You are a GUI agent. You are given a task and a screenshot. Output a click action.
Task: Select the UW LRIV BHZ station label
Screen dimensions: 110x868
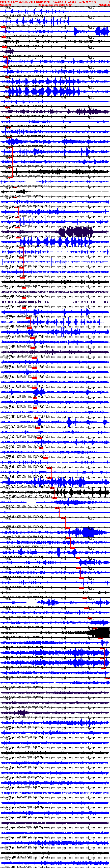(25, 306)
